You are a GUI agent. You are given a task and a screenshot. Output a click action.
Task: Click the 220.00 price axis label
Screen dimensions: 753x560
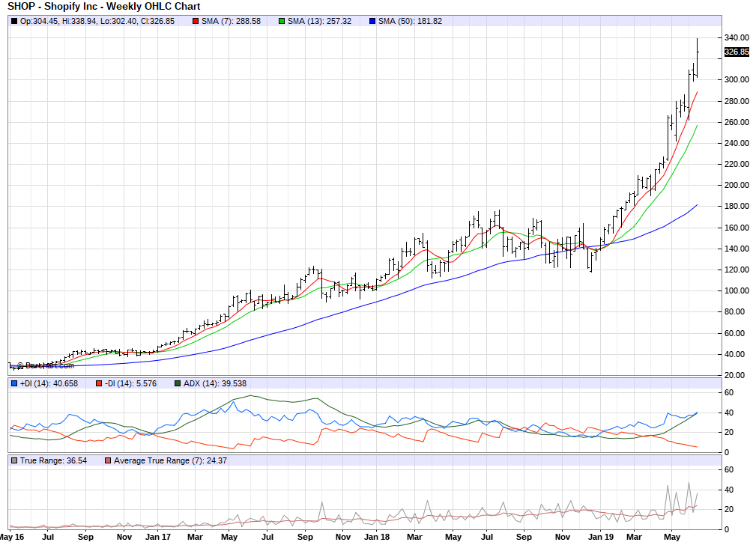point(737,164)
